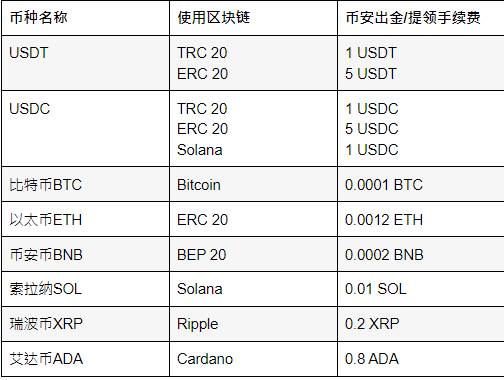Select the Bitcoin blockchain cell
The image size is (504, 380).
tap(253, 184)
